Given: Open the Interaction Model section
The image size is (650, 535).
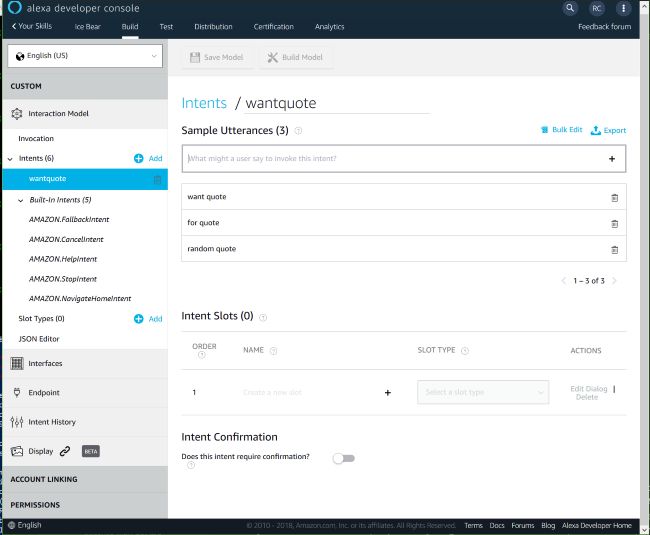Looking at the screenshot, I should 85,114.
